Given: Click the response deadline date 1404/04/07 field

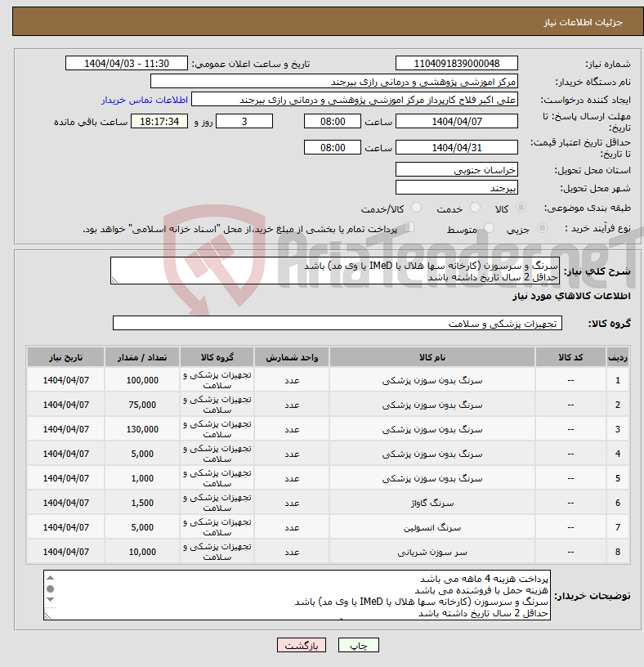Looking at the screenshot, I should pos(456,121).
